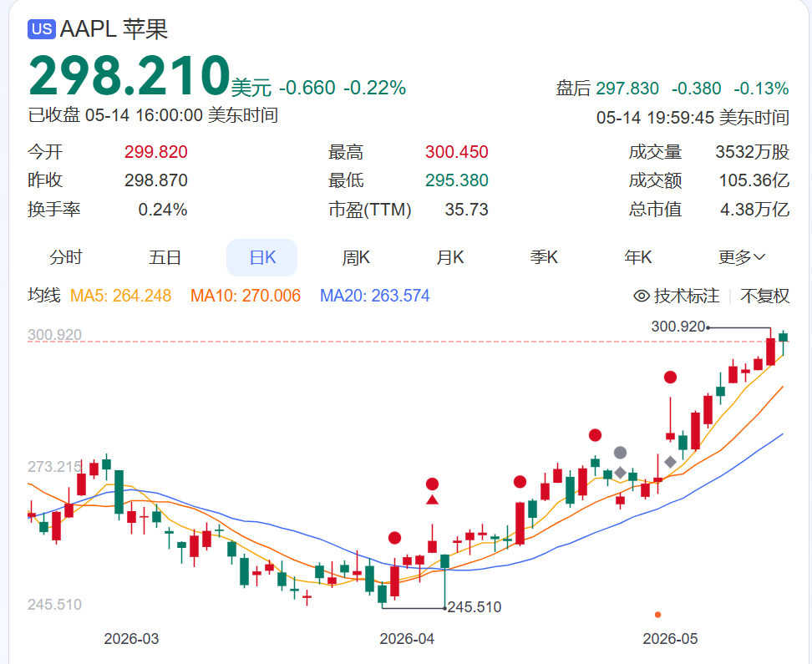The height and width of the screenshot is (664, 812).
Task: Click the 2026-04 date axis label
Action: point(407,639)
